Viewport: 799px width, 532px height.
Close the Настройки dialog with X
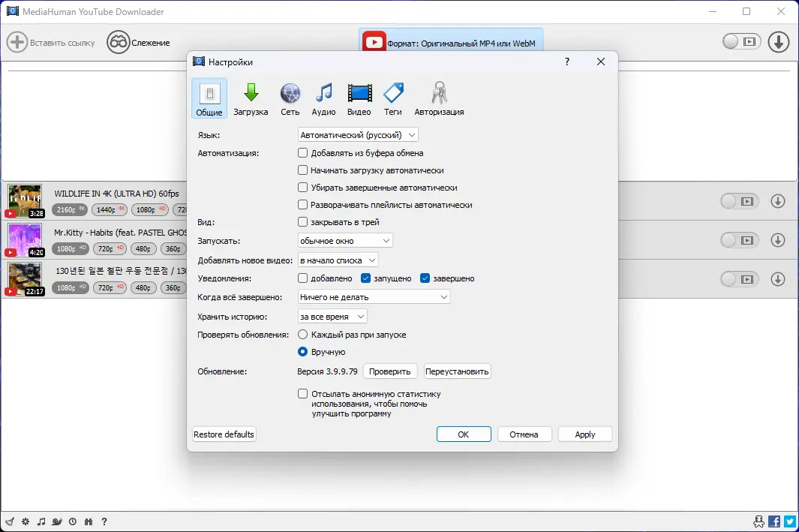coord(601,62)
